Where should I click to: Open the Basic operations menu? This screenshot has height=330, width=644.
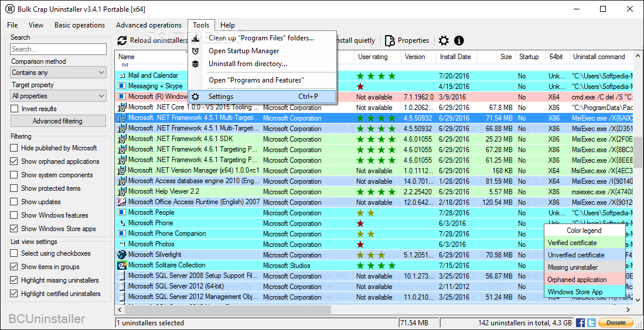tap(80, 25)
